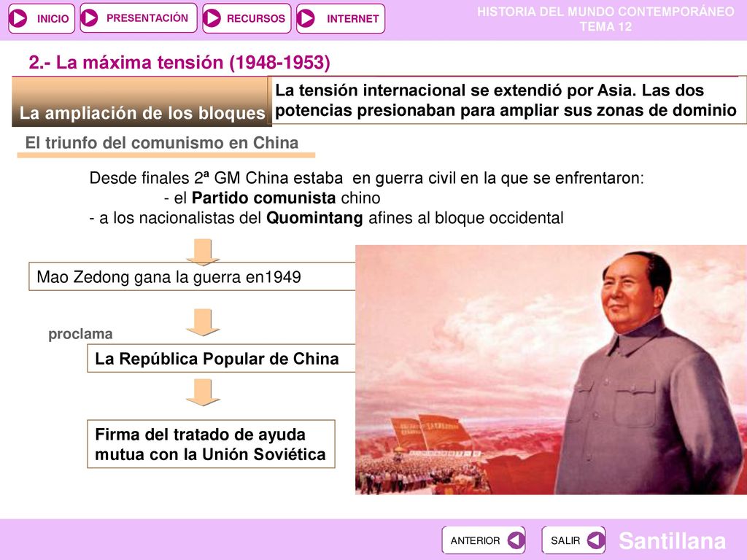Click the bold word 'Quomintang'
The height and width of the screenshot is (560, 747).
(x=314, y=218)
